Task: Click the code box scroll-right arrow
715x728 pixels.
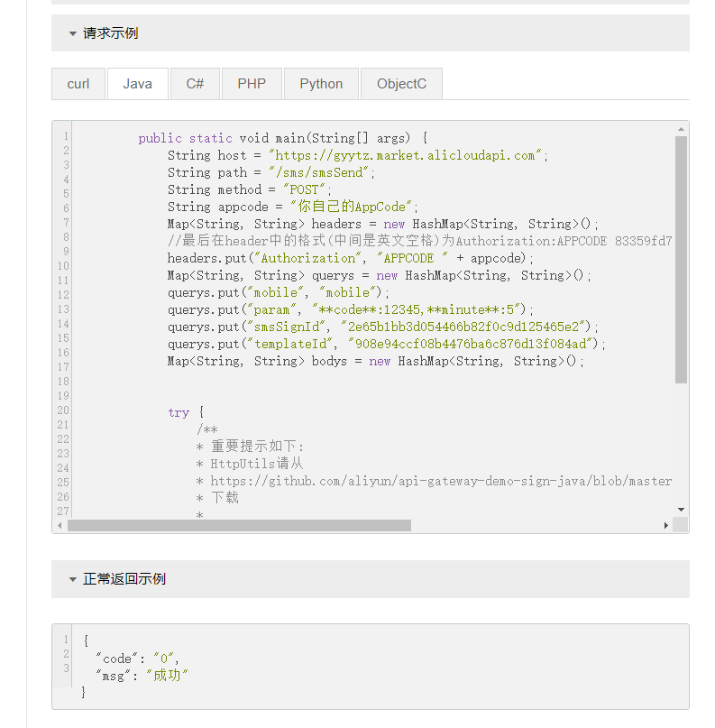Action: pyautogui.click(x=665, y=526)
